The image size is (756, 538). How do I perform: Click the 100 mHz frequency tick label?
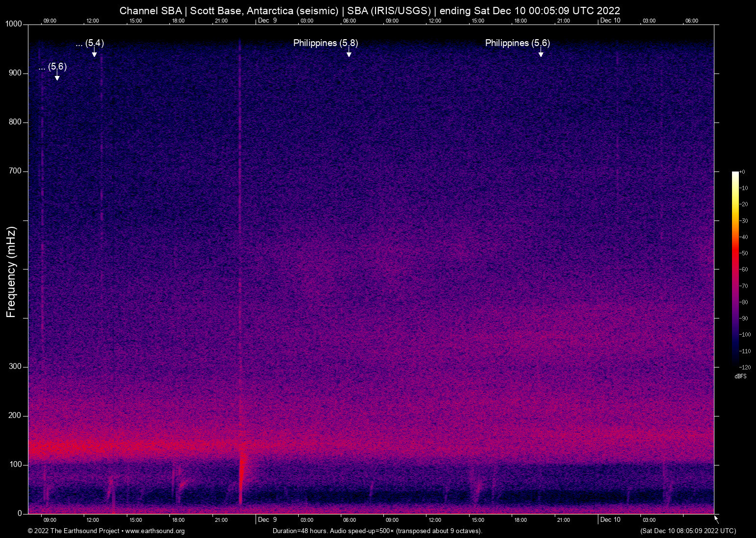click(x=15, y=465)
